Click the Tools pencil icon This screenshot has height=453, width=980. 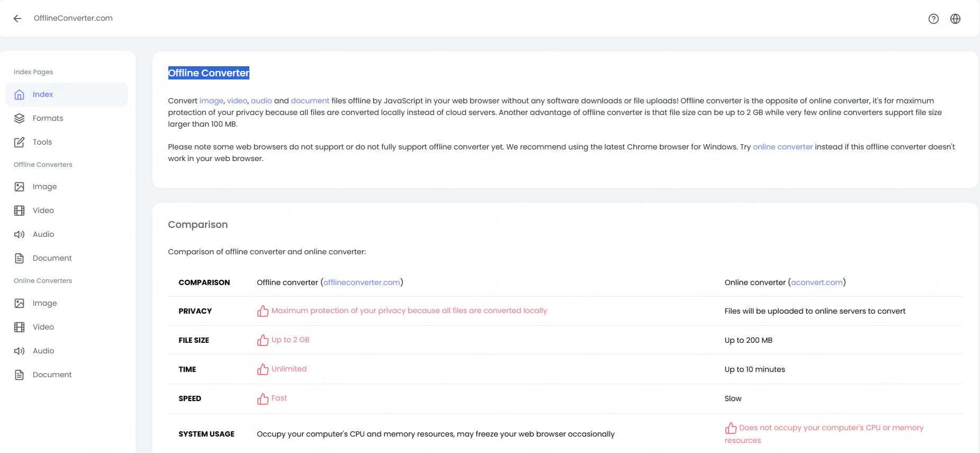(20, 142)
